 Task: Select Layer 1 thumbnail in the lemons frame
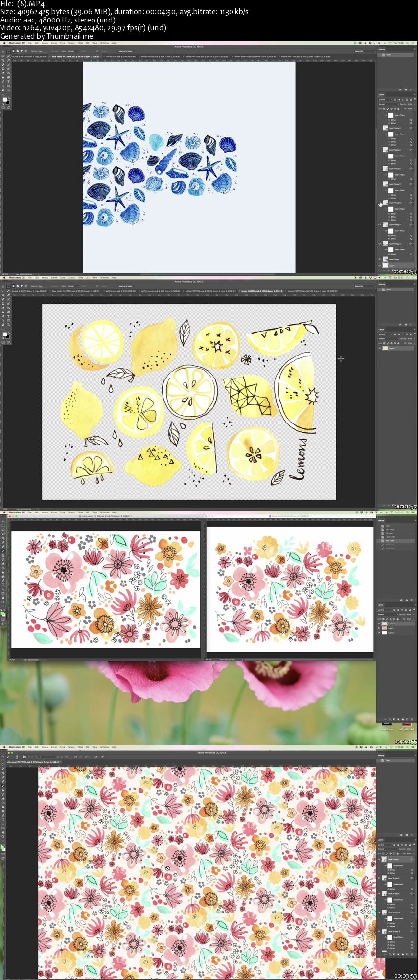point(385,348)
